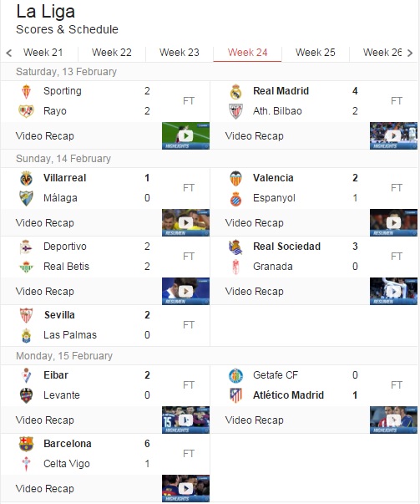
Task: Switch to the Week 25 tab
Action: click(x=316, y=53)
